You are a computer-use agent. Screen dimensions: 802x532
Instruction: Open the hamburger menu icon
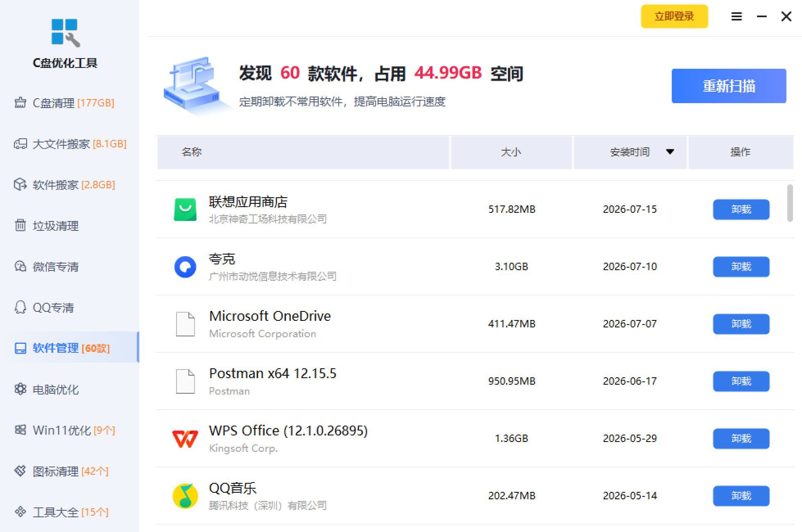736,16
